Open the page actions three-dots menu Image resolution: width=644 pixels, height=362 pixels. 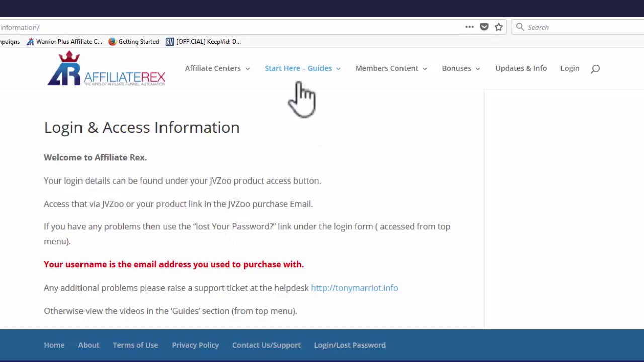pos(469,27)
